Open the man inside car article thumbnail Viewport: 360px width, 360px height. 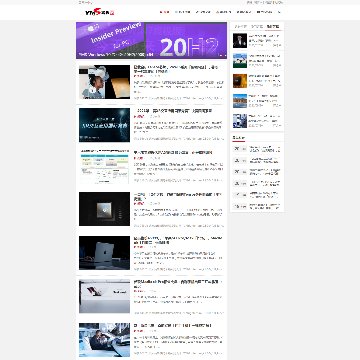[x=104, y=340]
